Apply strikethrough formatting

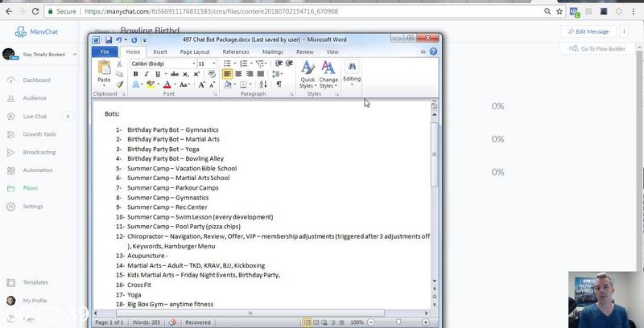point(175,74)
